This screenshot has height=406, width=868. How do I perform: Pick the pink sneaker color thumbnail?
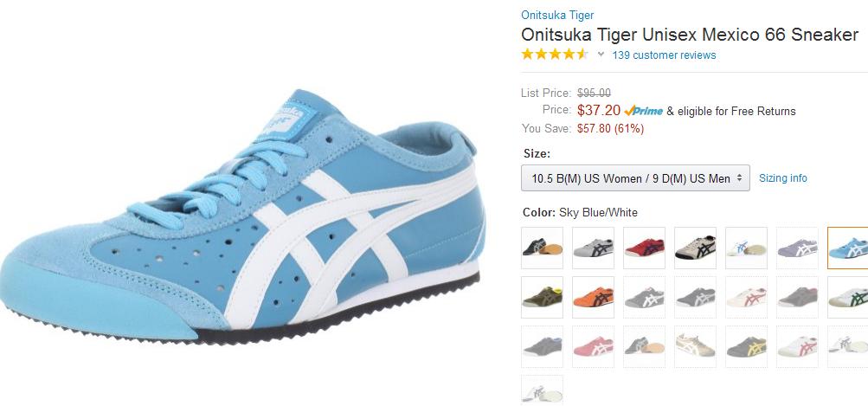click(x=593, y=347)
